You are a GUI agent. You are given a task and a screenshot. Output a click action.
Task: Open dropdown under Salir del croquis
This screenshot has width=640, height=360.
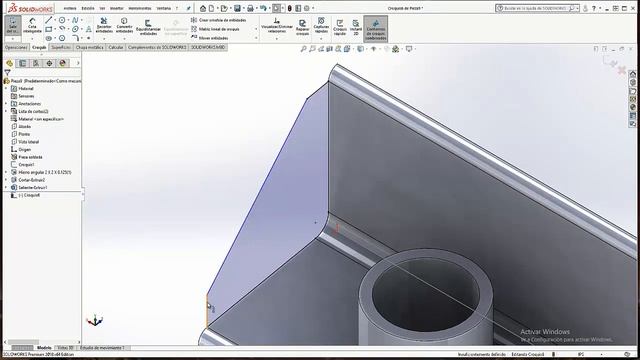point(13,39)
